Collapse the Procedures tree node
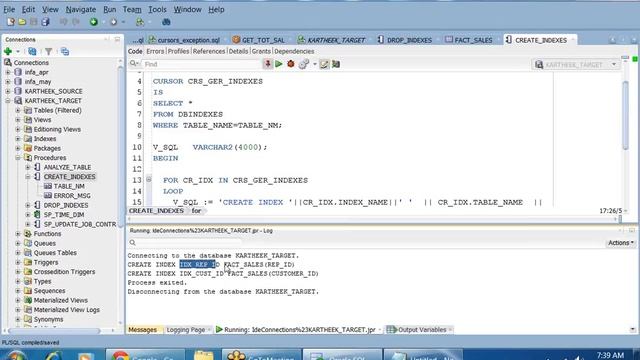This screenshot has height=360, width=640. [18, 158]
